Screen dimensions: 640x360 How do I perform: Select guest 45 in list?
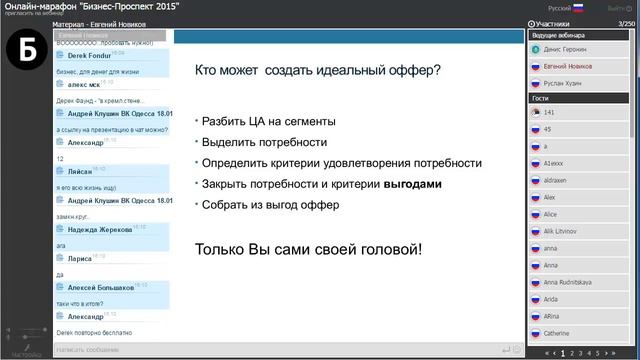579,129
